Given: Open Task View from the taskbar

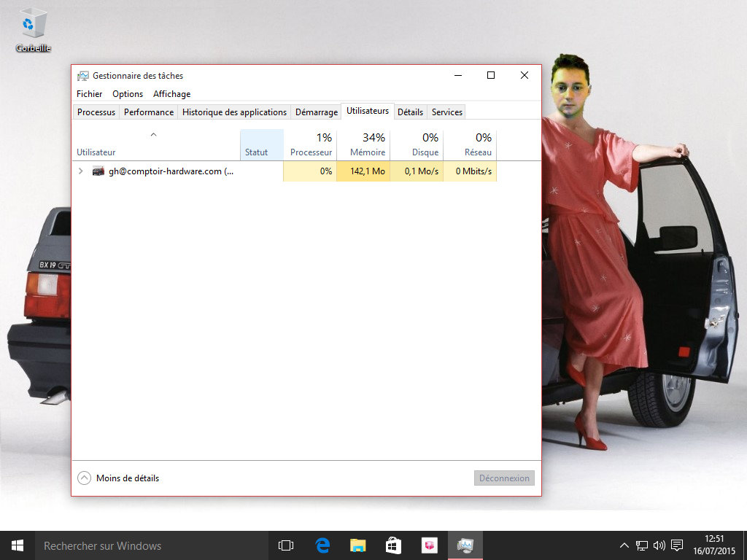Looking at the screenshot, I should [286, 545].
